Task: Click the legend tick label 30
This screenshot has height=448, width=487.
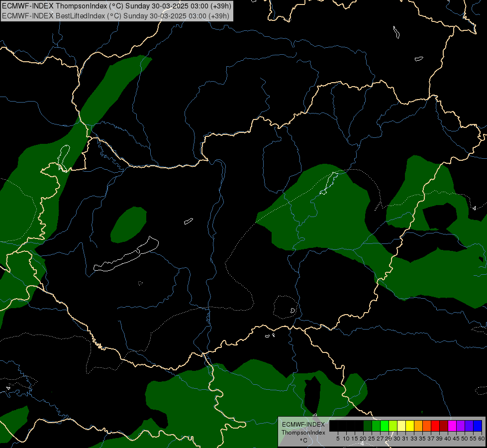Action: point(397,439)
